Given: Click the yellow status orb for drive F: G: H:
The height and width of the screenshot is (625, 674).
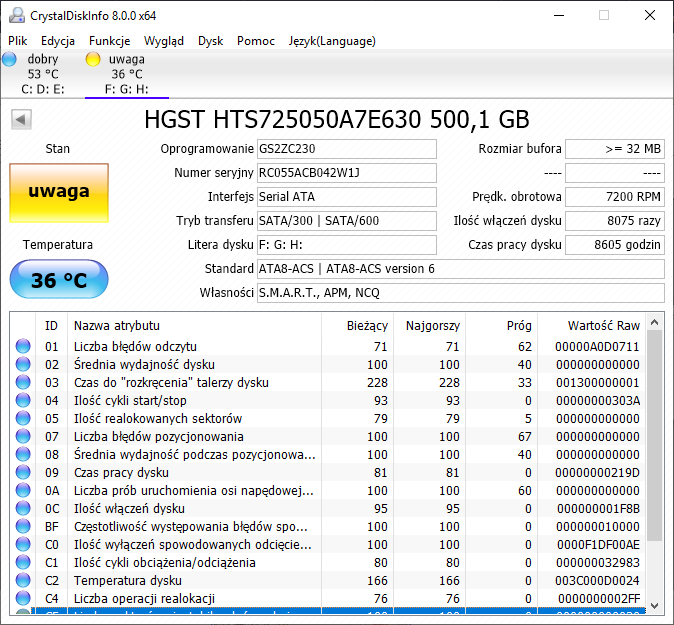Looking at the screenshot, I should click(x=93, y=59).
